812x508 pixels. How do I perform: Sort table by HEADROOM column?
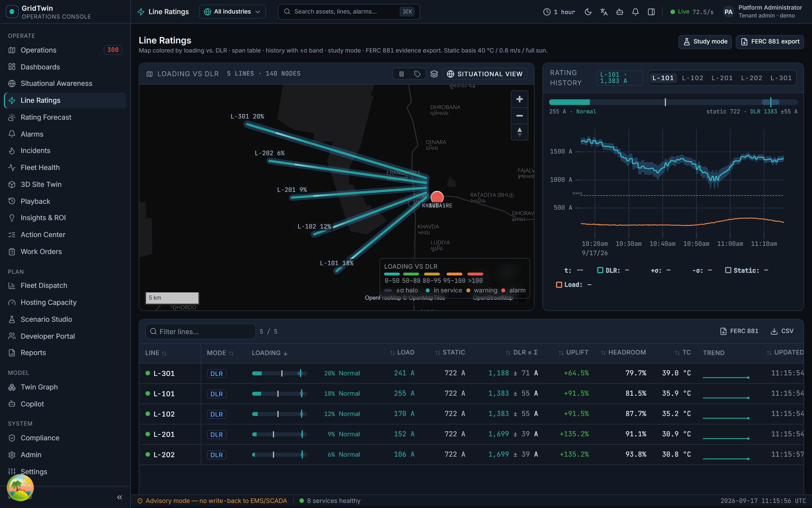point(623,352)
